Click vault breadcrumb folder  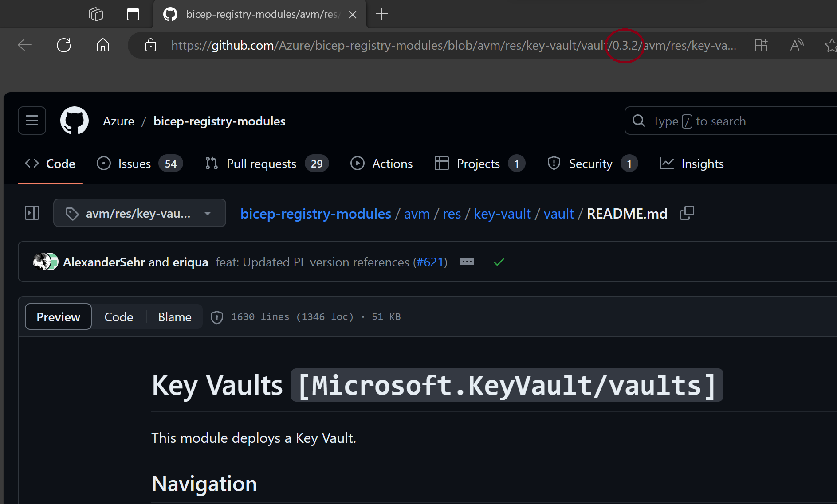tap(558, 214)
